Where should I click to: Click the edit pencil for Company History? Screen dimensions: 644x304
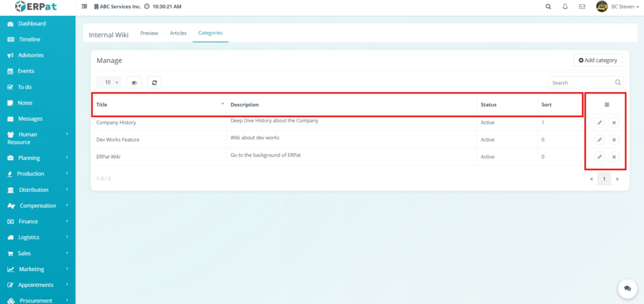coord(599,122)
